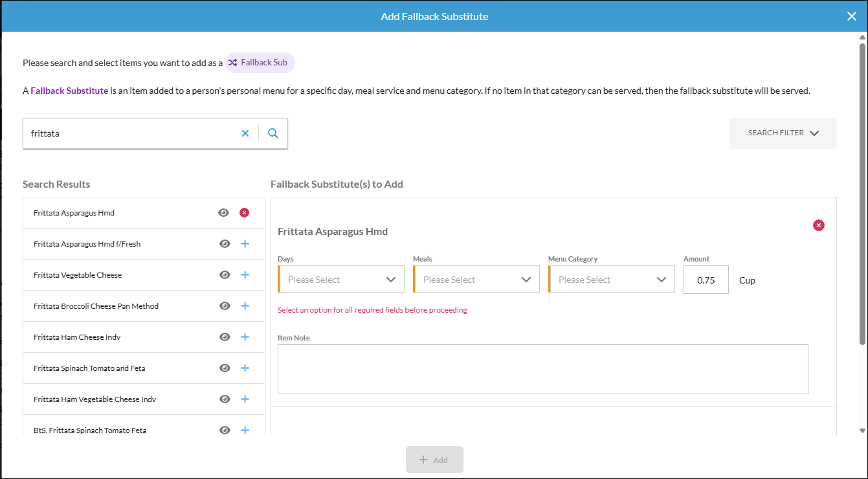This screenshot has height=479, width=868.
Task: Select Frittata Ham Cheese Indv row text
Action: (x=77, y=337)
